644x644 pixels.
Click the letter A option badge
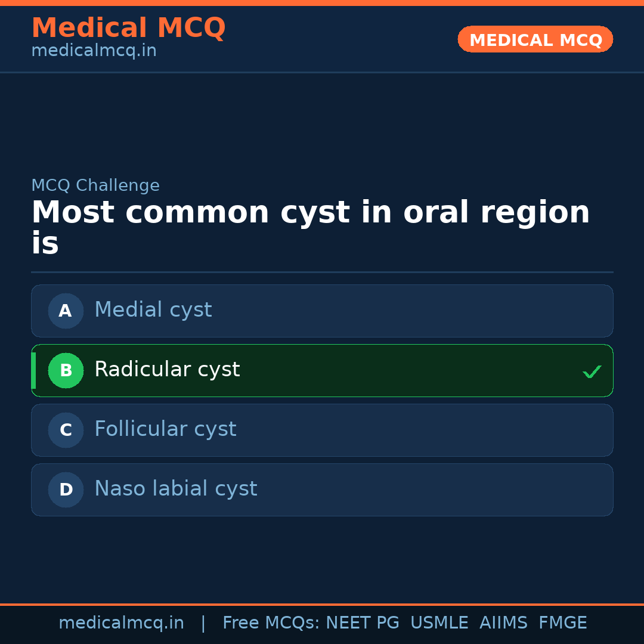click(66, 311)
